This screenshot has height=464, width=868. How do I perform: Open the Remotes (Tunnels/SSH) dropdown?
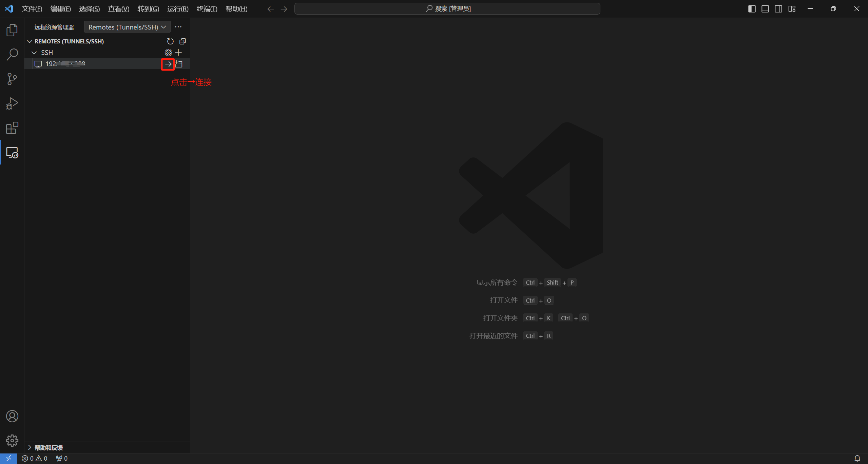tap(127, 27)
